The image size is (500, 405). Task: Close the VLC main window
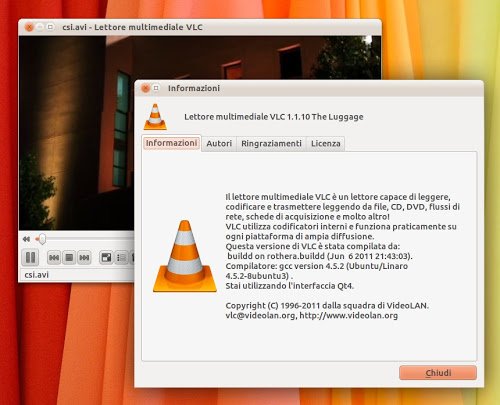[x=29, y=27]
